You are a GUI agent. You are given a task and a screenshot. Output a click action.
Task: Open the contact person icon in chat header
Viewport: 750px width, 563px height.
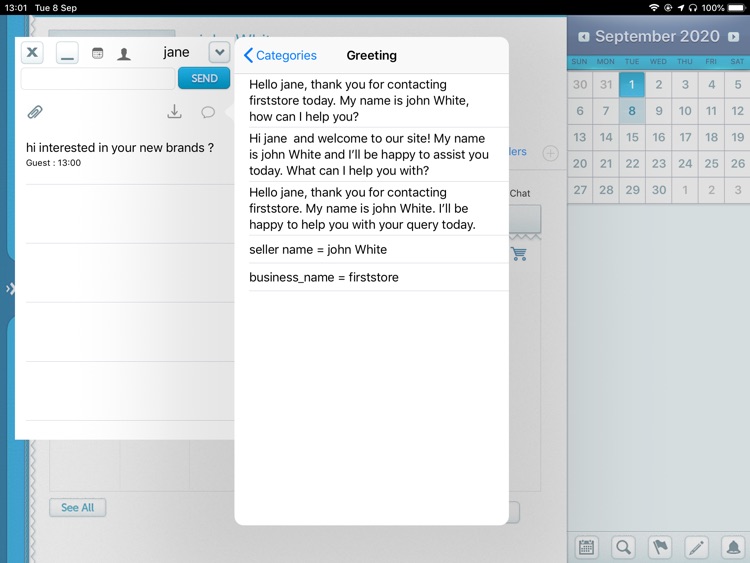click(124, 54)
